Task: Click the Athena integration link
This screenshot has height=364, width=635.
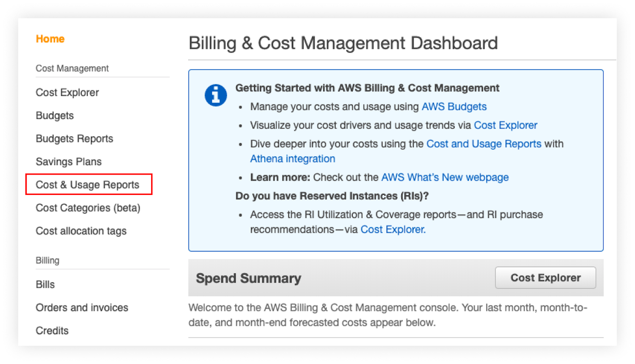Action: pyautogui.click(x=292, y=159)
